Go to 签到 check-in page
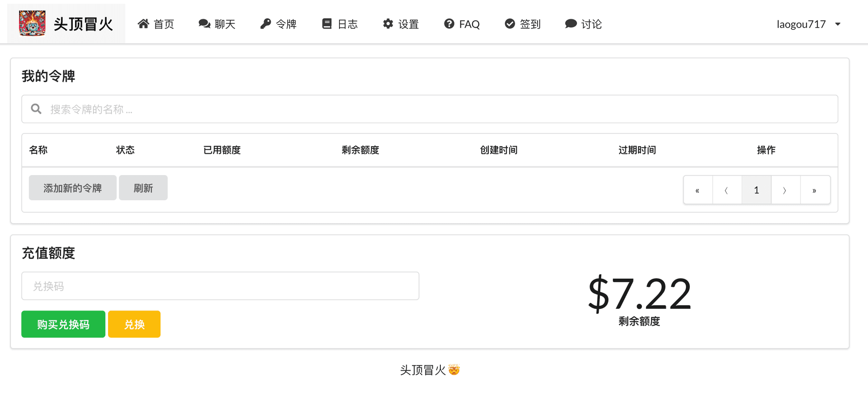The width and height of the screenshot is (868, 420). tap(522, 24)
